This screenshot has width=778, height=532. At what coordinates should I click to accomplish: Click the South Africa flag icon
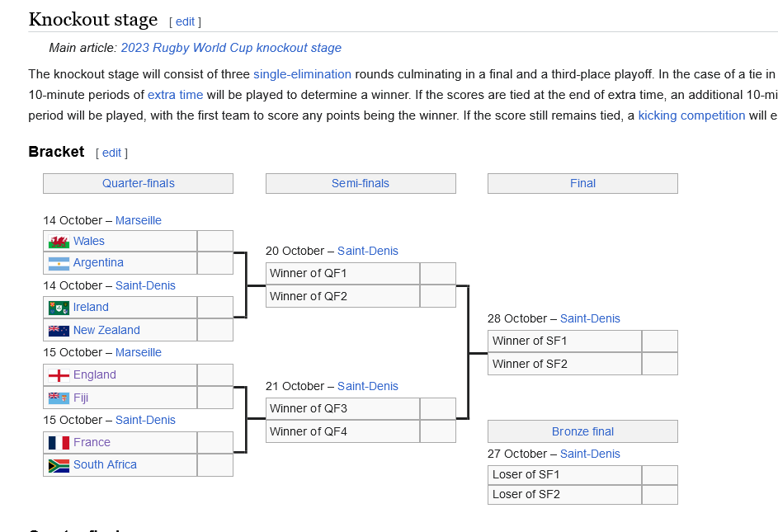(59, 465)
